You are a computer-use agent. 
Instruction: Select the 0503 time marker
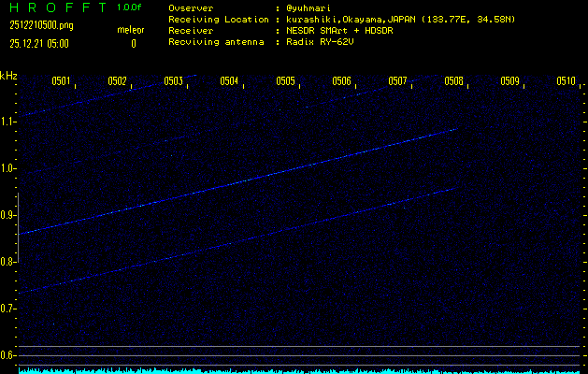(x=173, y=81)
